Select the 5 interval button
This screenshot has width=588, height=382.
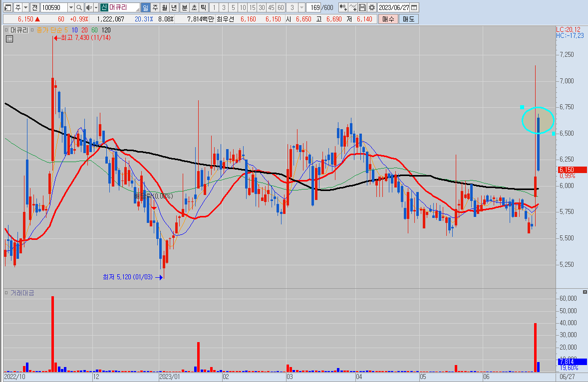coord(233,7)
